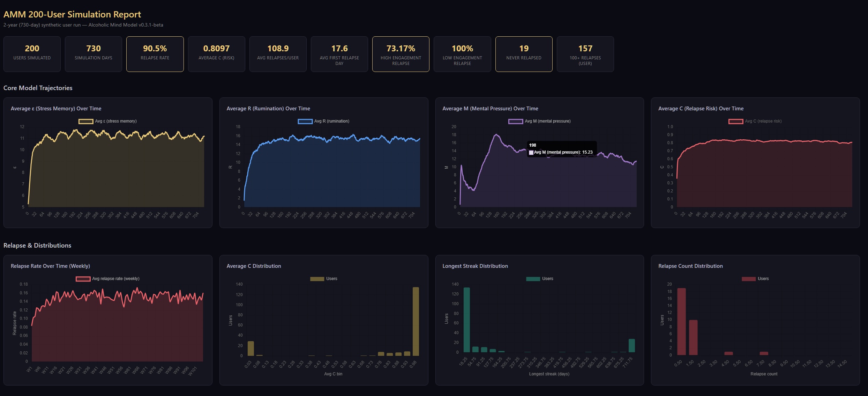Click 'Average C (Relapse Risk) Over Time' title
The height and width of the screenshot is (396, 868).
click(x=701, y=109)
